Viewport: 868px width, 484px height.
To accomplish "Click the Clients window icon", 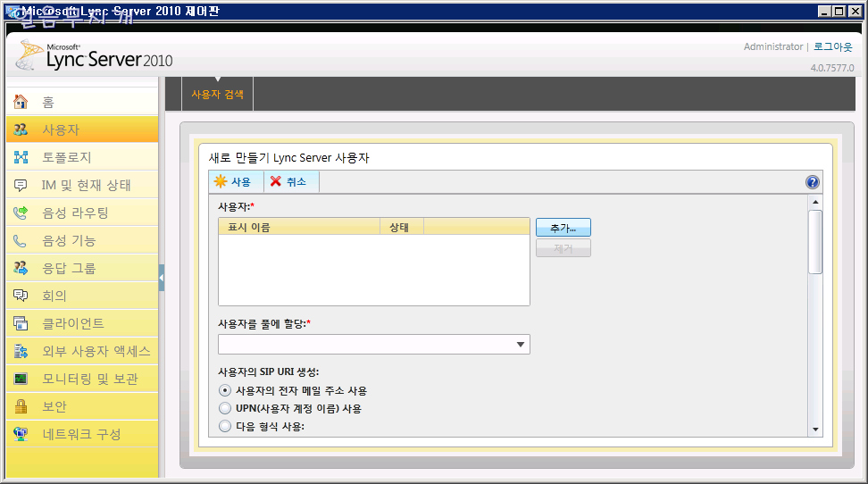I will 21,323.
